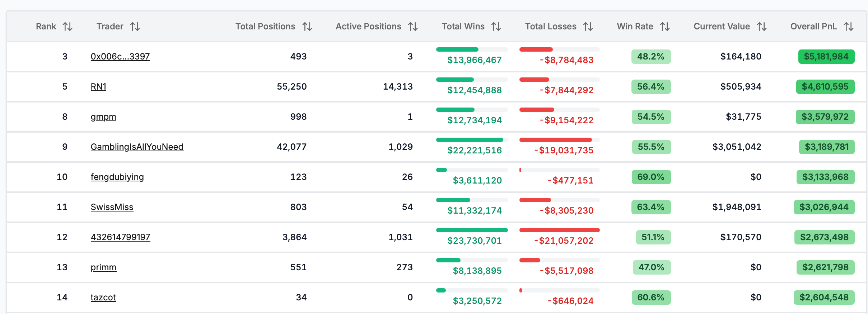868x314 pixels.
Task: Sort by Current Value arrows icon
Action: [762, 27]
